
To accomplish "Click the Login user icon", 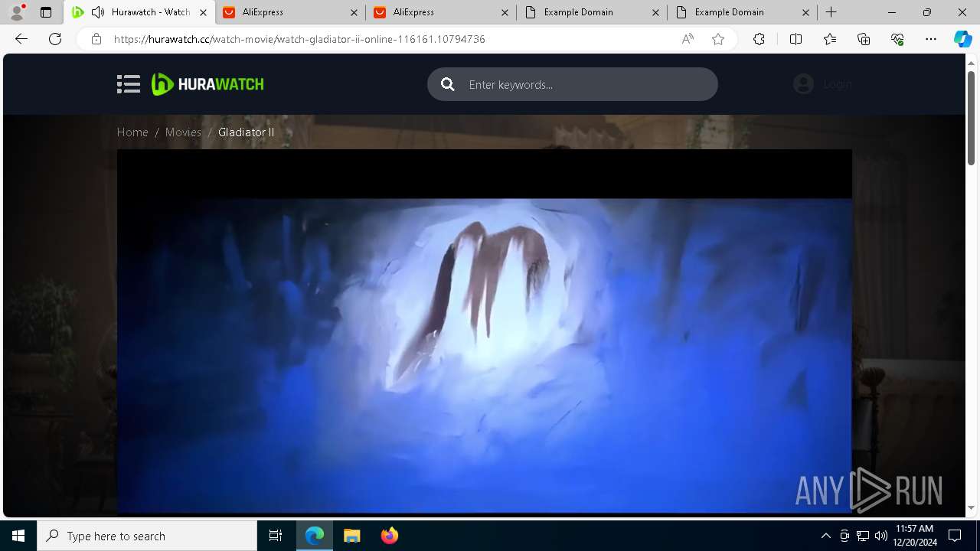I will pyautogui.click(x=803, y=84).
